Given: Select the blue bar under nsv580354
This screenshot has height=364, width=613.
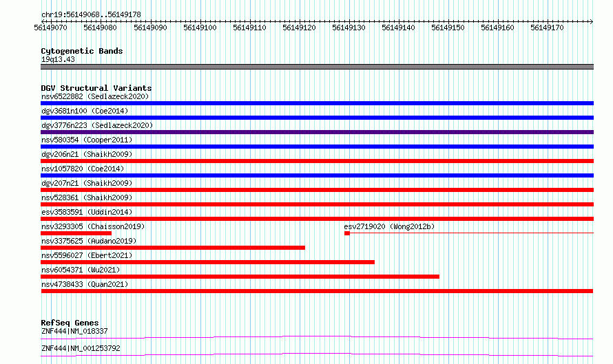Looking at the screenshot, I should click(317, 147).
